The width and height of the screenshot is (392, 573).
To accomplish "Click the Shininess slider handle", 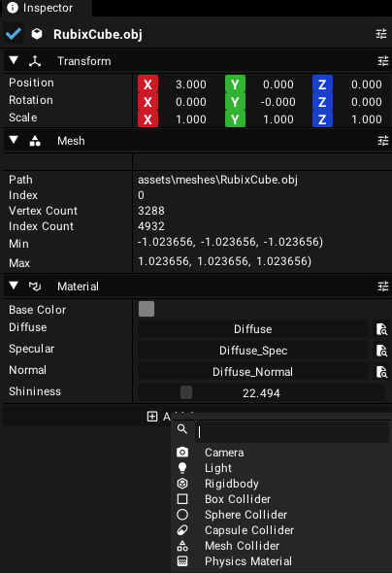I will [186, 392].
